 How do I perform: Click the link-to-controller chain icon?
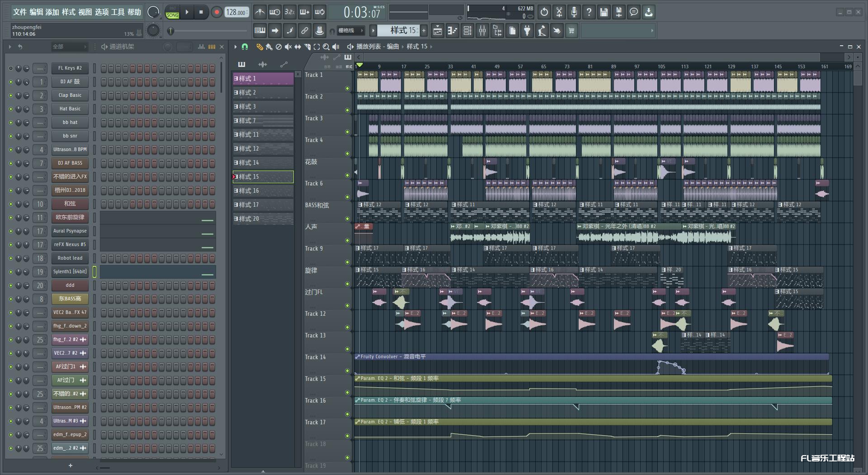[x=305, y=31]
